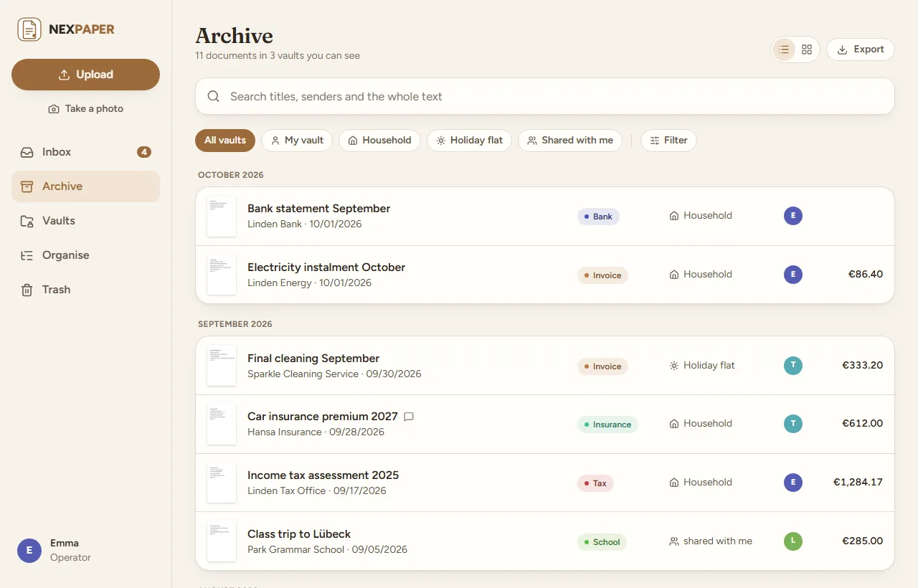Click the NexPaper logo icon
Screen dimensions: 918x588
coord(29,29)
